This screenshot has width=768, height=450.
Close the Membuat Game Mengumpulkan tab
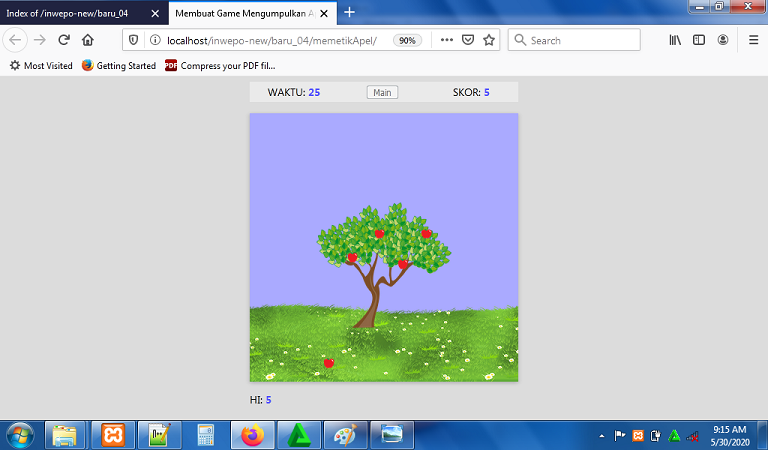pyautogui.click(x=324, y=14)
